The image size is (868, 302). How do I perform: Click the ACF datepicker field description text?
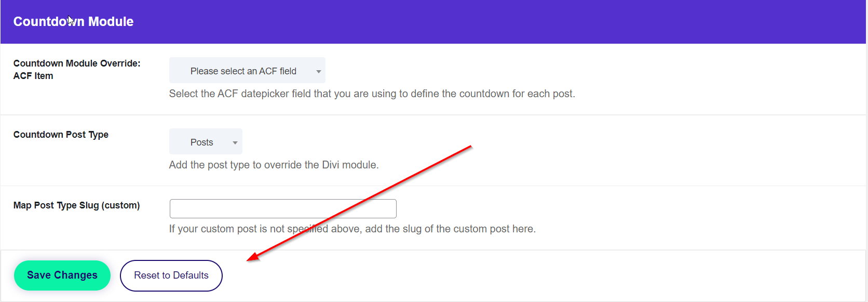[372, 94]
